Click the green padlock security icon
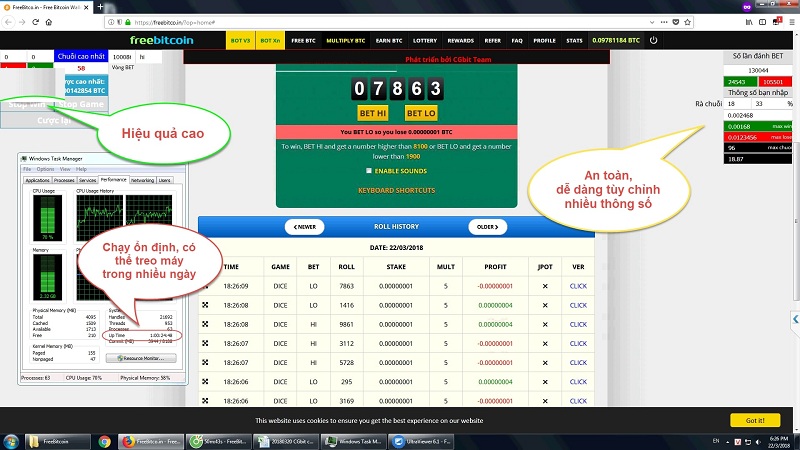Viewport: 800px width, 450px height. (x=128, y=22)
